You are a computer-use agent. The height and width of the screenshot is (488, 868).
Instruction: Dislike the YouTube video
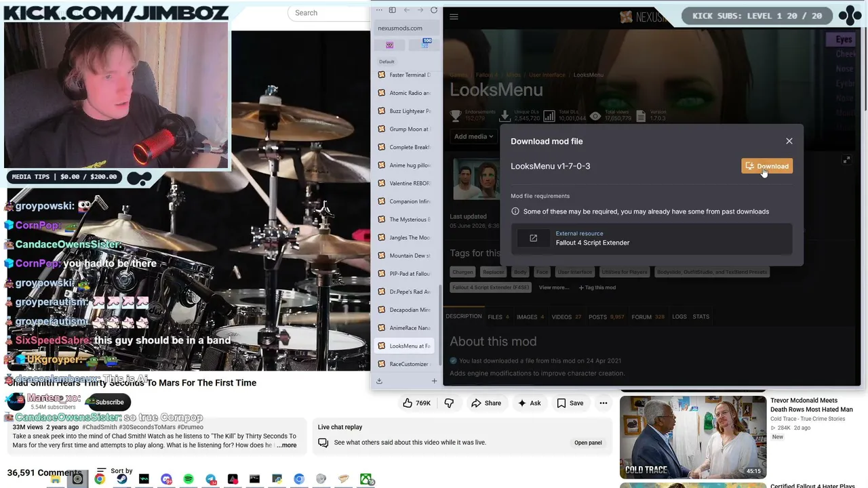[449, 403]
